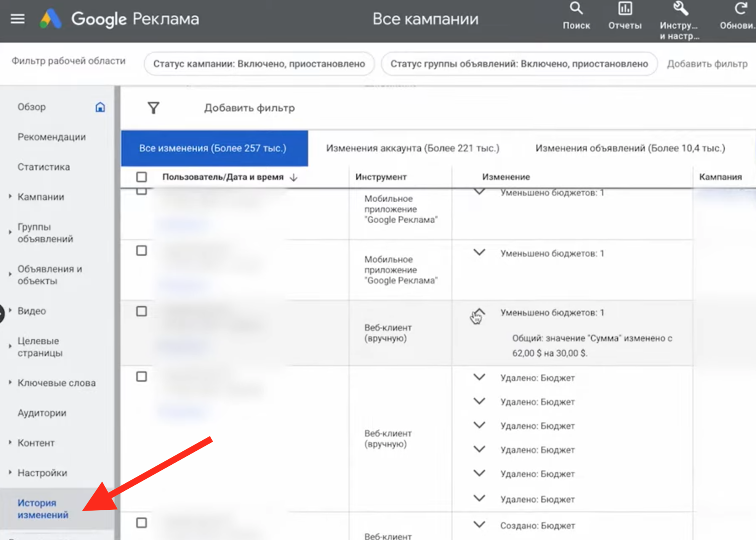Switch to Изменения аккаунта tab

412,148
